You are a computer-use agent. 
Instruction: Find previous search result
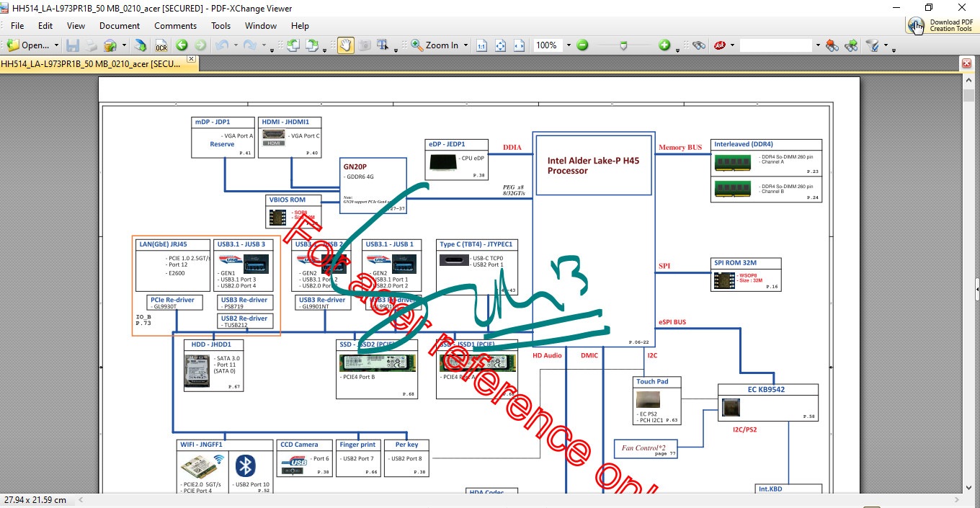pos(832,45)
